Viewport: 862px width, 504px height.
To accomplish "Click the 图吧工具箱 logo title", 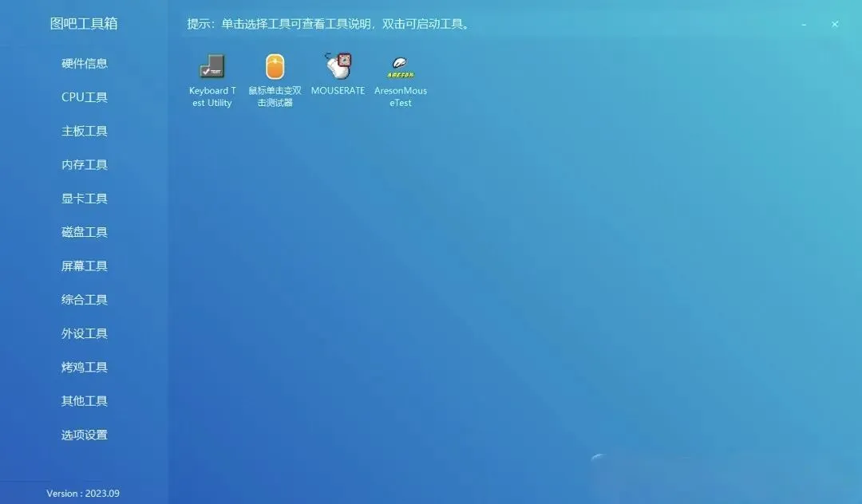I will (85, 23).
